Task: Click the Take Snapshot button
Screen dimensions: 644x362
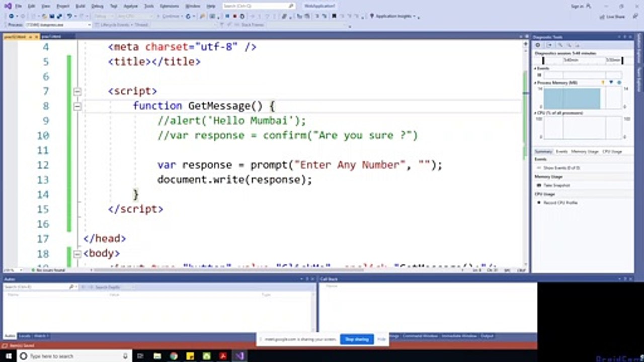Action: point(553,185)
